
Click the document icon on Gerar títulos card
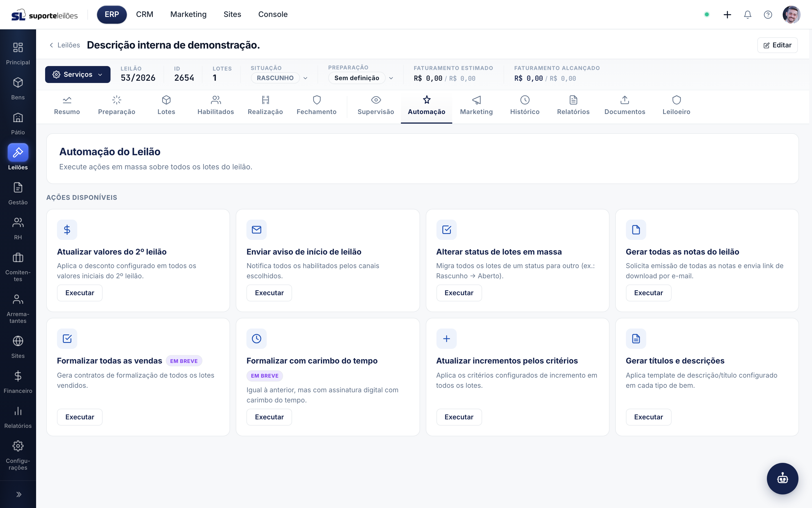(636, 339)
